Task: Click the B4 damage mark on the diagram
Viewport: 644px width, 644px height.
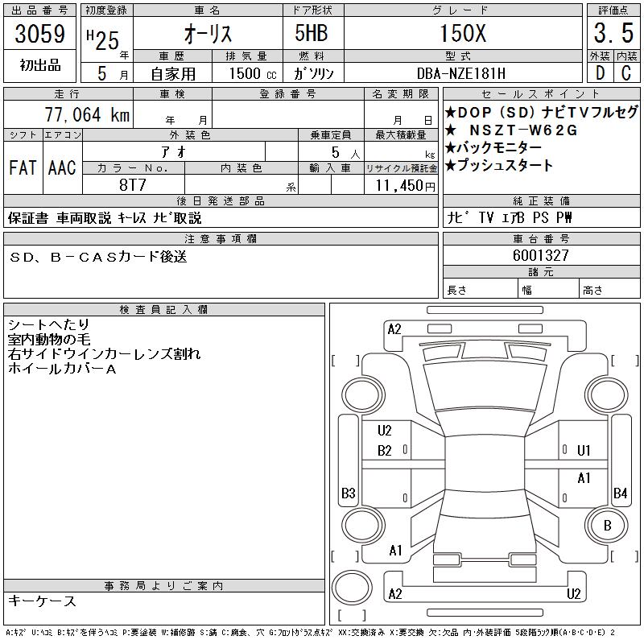Action: click(x=620, y=493)
